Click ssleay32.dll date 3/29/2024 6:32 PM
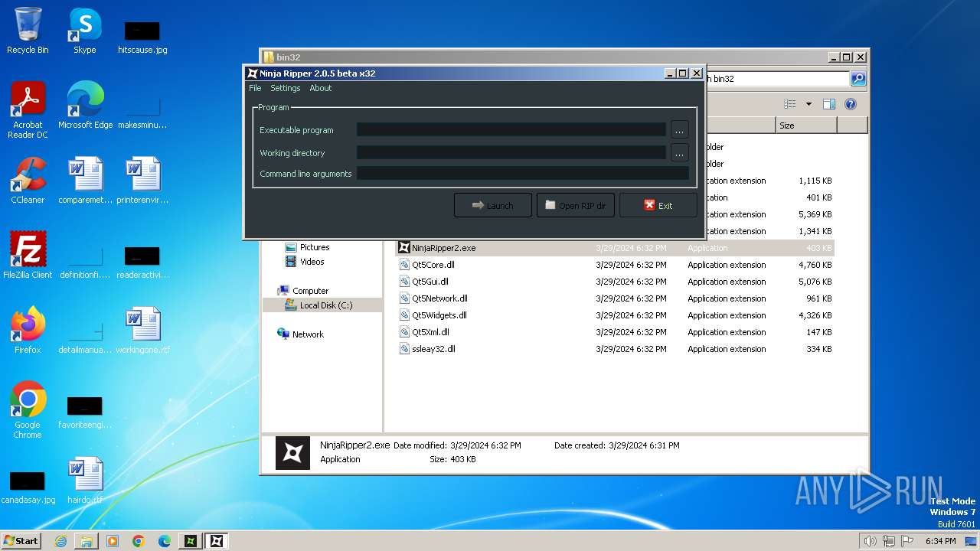Screen dimensions: 980x551 [x=631, y=349]
